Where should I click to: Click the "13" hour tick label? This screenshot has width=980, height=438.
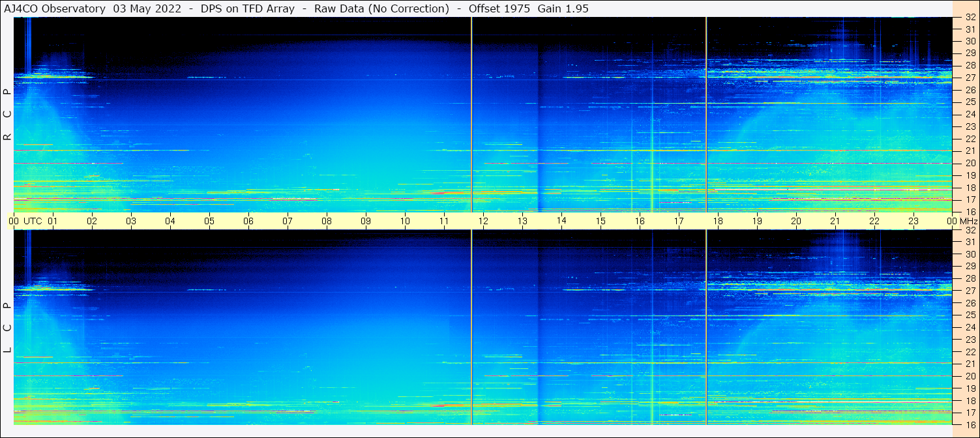pyautogui.click(x=522, y=221)
